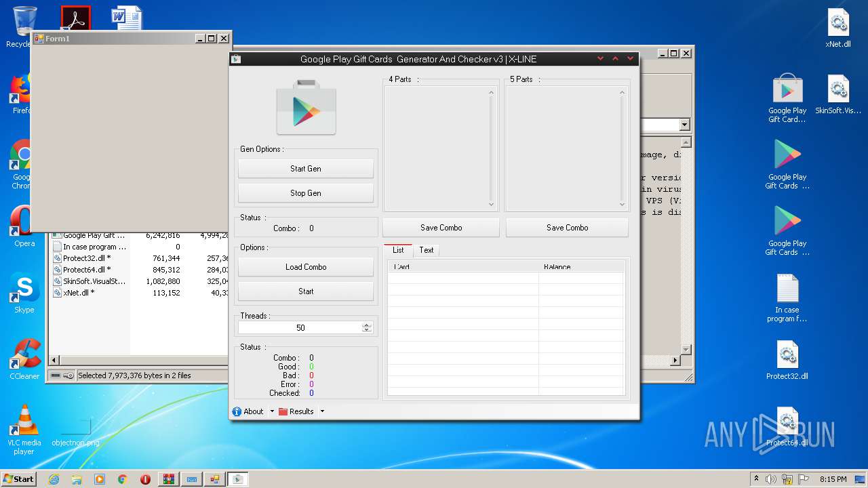Image resolution: width=868 pixels, height=488 pixels.
Task: Open xNet.dll desktop icon
Action: point(838,28)
